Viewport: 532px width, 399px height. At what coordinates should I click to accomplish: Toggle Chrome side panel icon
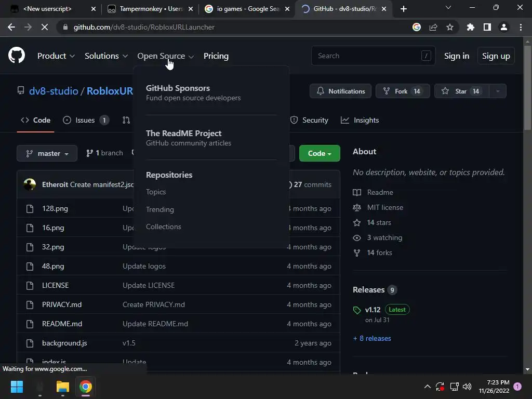point(487,27)
